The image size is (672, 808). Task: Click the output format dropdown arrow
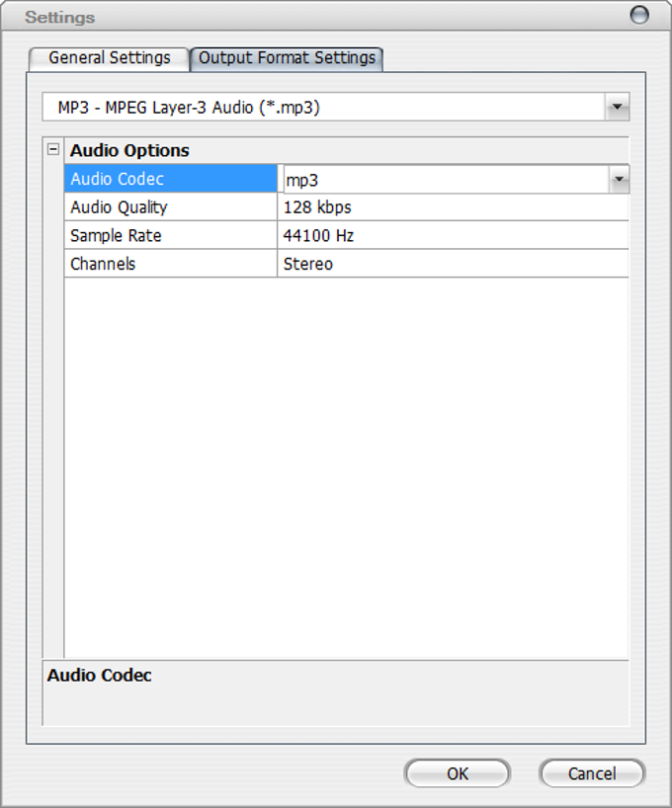pyautogui.click(x=618, y=108)
